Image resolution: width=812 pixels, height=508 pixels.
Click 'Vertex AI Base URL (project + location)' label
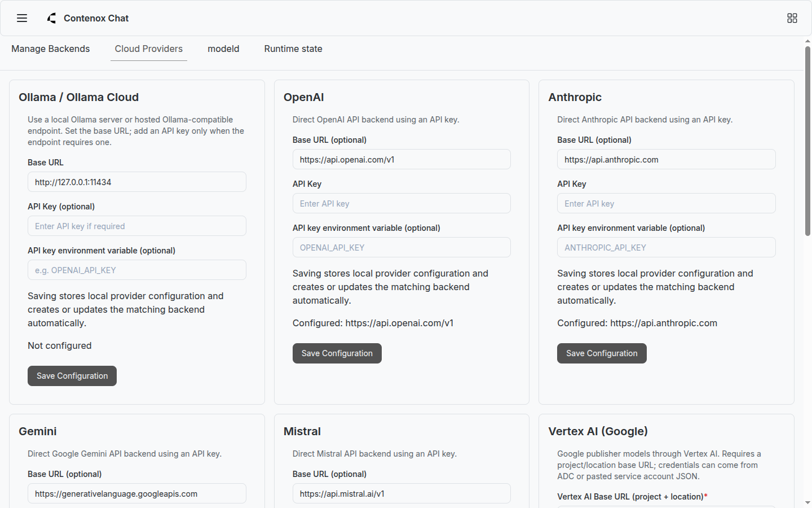[x=632, y=497]
